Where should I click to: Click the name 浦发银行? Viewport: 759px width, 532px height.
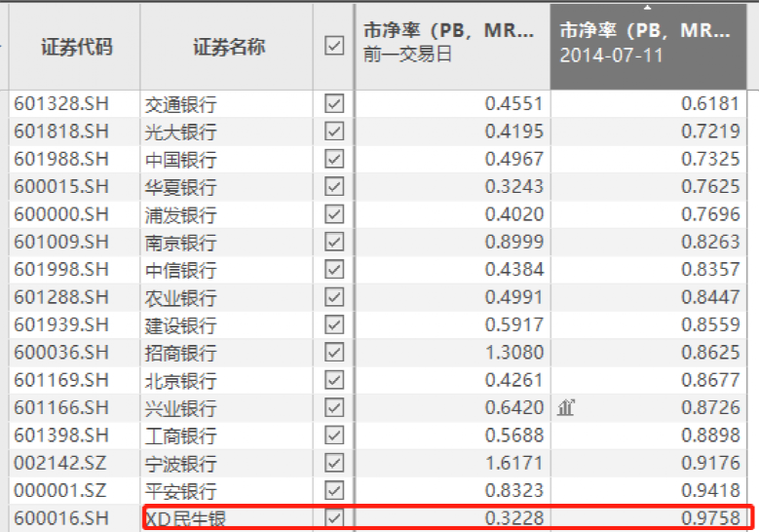180,215
